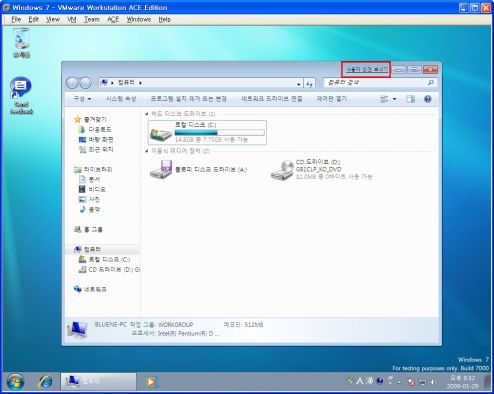Click 네트워크 드라이브 연결 button
The image size is (494, 394).
(x=272, y=99)
